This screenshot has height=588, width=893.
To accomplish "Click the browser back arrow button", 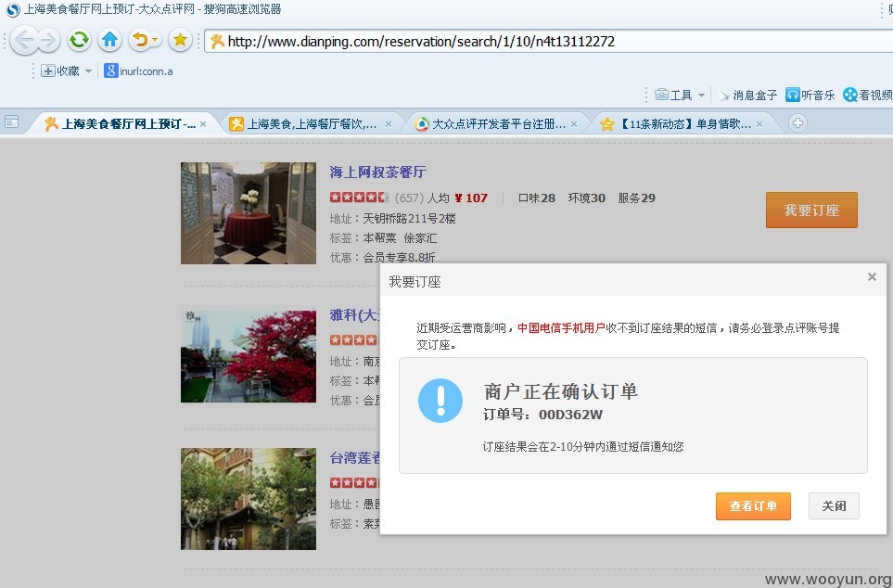I will (23, 41).
